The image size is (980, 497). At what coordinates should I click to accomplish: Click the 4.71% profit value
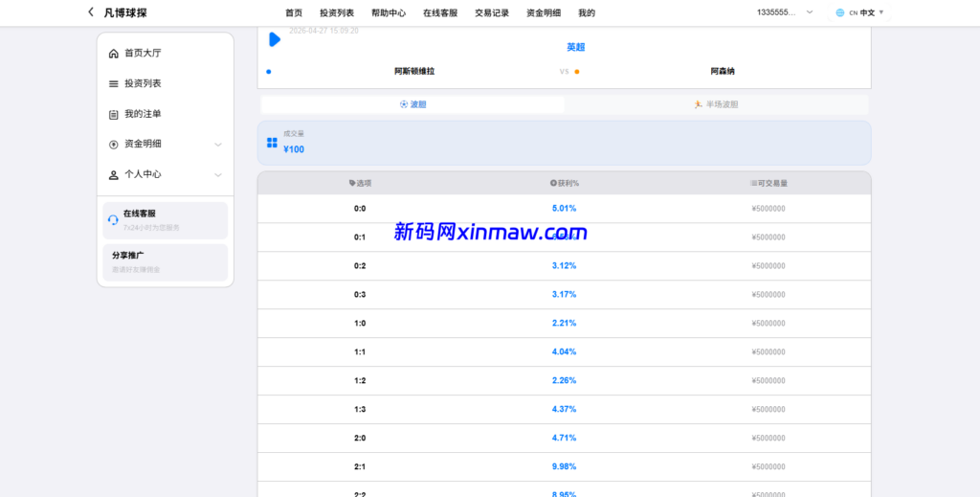coord(564,439)
